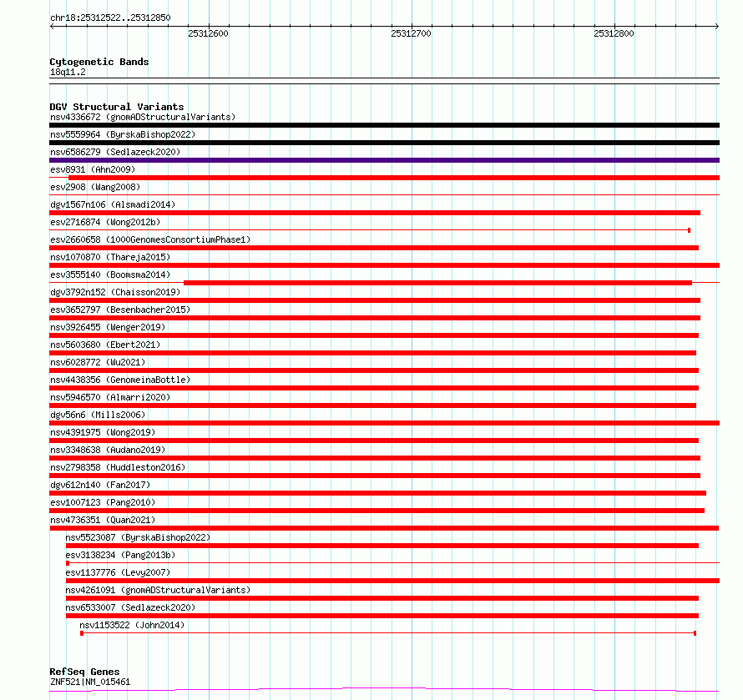
Task: Select nsv1070870 (Thareja2015) variant
Action: point(110,257)
